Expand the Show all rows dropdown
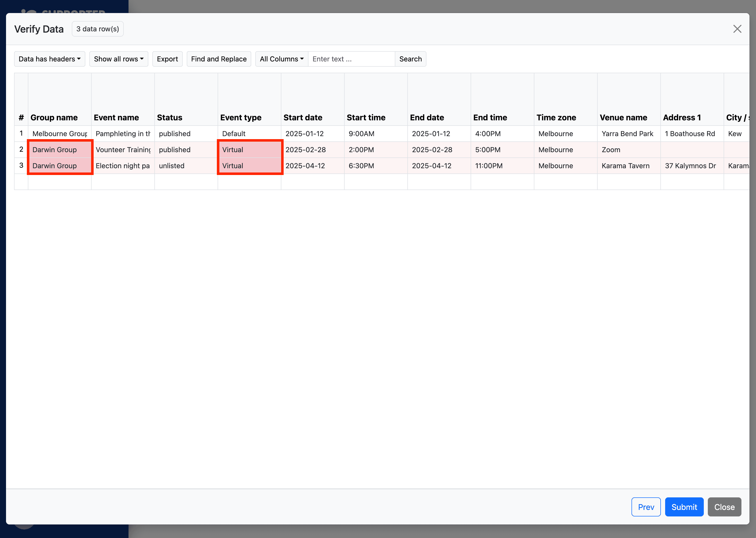The width and height of the screenshot is (756, 538). coord(118,59)
